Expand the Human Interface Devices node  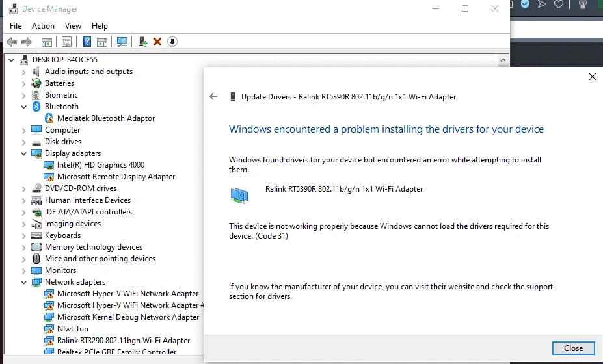(x=24, y=200)
